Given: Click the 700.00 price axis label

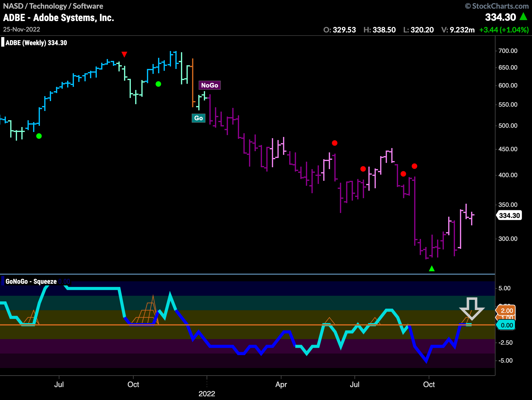Looking at the screenshot, I should point(508,51).
